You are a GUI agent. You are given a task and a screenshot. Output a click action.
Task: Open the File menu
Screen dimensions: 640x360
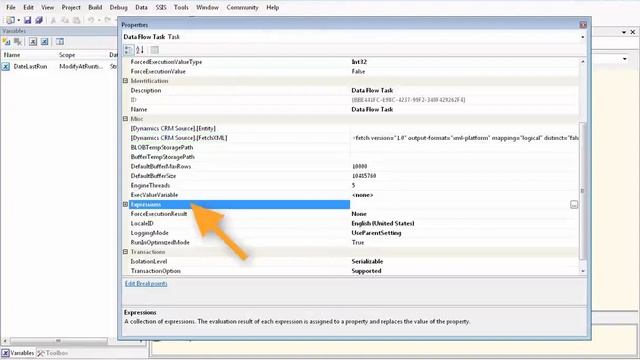click(x=11, y=7)
